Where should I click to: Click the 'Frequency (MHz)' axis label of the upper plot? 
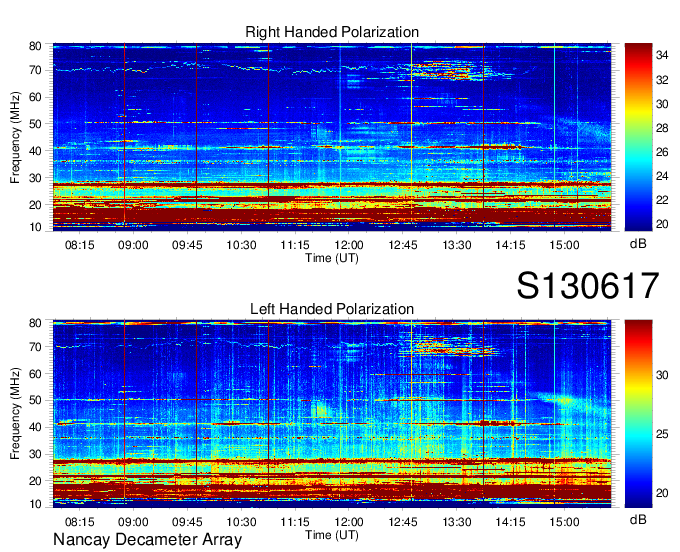(15, 137)
